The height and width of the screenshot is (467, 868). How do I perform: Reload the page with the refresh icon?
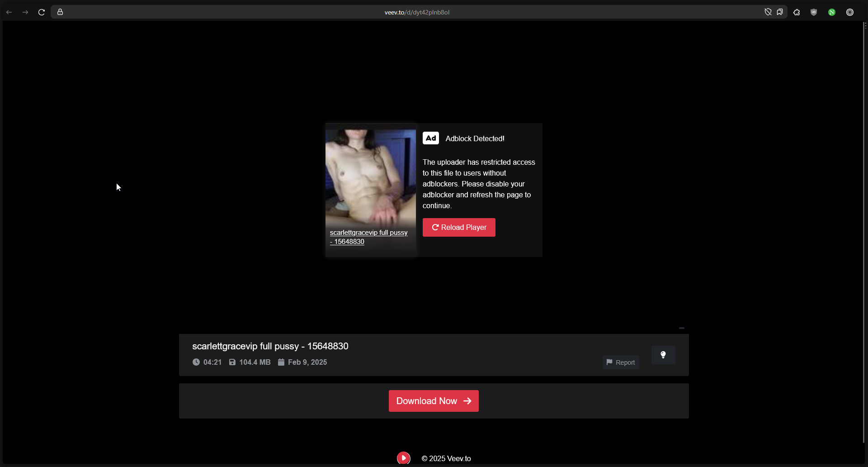pyautogui.click(x=42, y=12)
